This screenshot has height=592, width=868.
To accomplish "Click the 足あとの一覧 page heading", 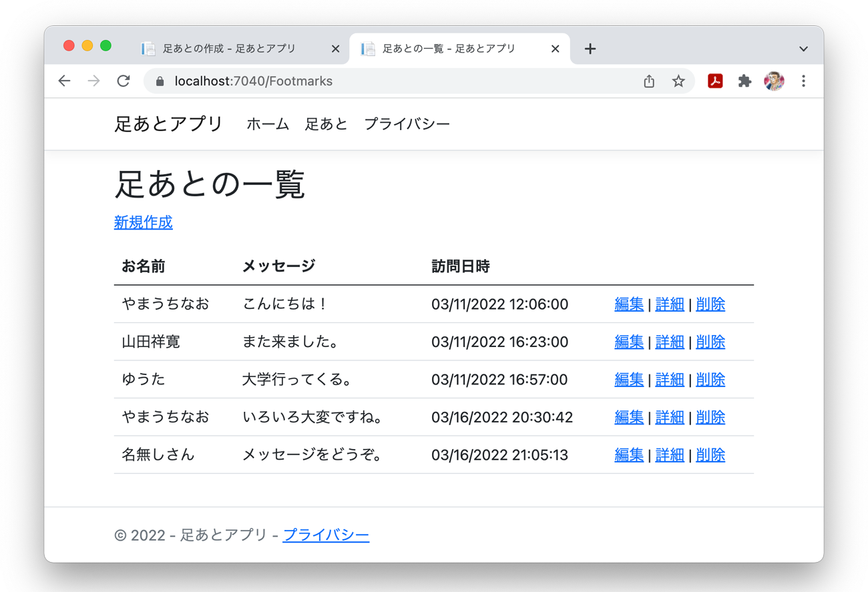I will (x=210, y=184).
